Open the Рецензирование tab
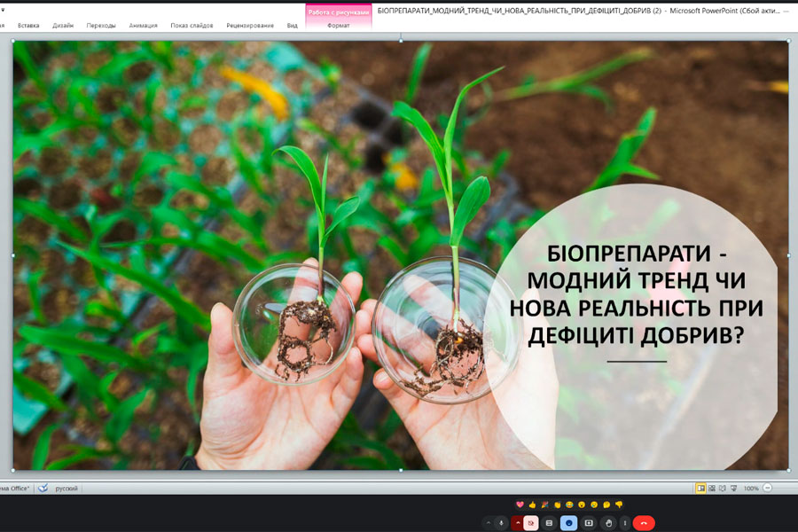Viewport: 798px width, 532px height. pos(250,26)
